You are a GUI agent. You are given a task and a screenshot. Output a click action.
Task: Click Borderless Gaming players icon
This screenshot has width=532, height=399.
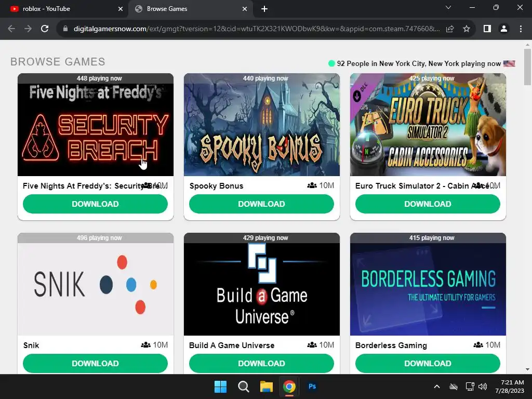point(478,345)
